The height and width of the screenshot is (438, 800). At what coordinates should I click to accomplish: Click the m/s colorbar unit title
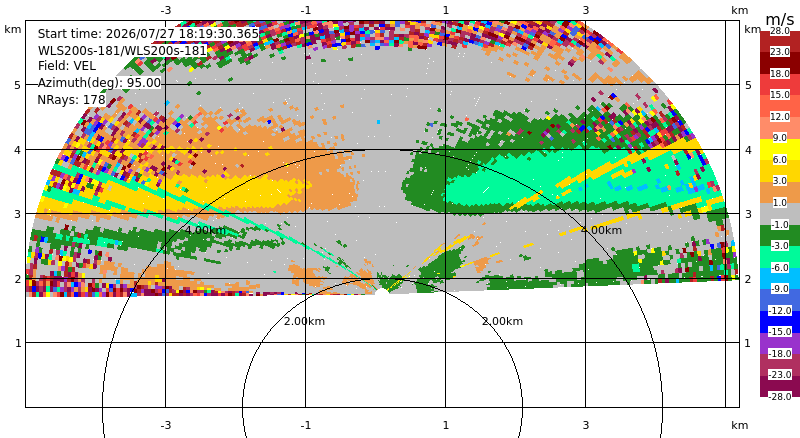tap(780, 19)
